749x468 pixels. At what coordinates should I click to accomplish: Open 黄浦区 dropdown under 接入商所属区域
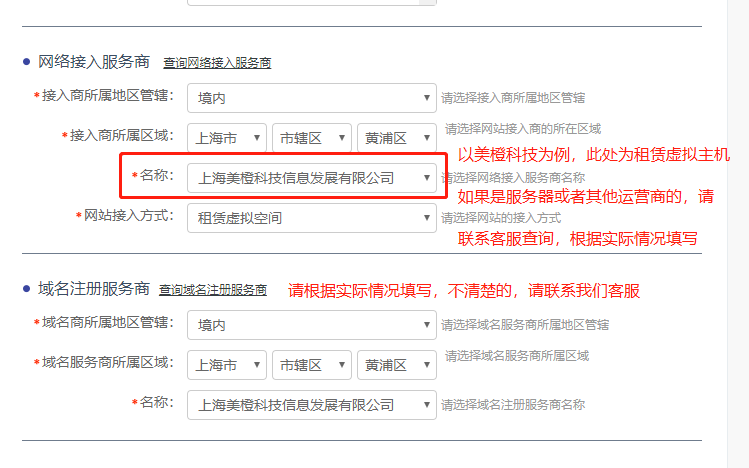pyautogui.click(x=396, y=137)
